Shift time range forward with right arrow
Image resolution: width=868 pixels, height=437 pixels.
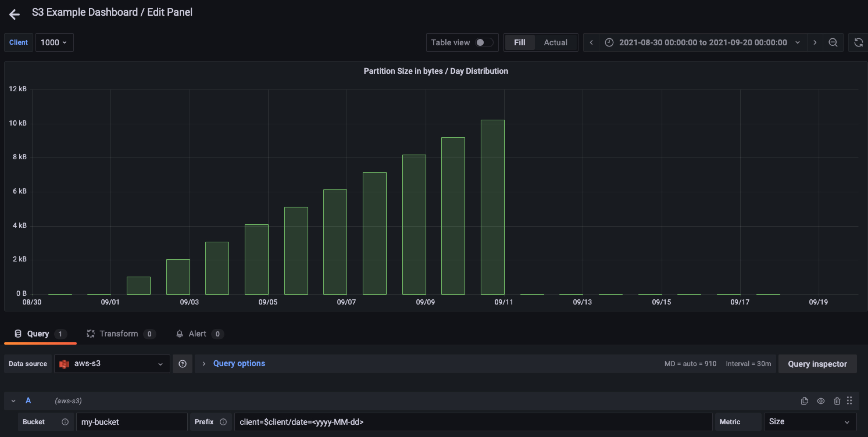tap(815, 42)
